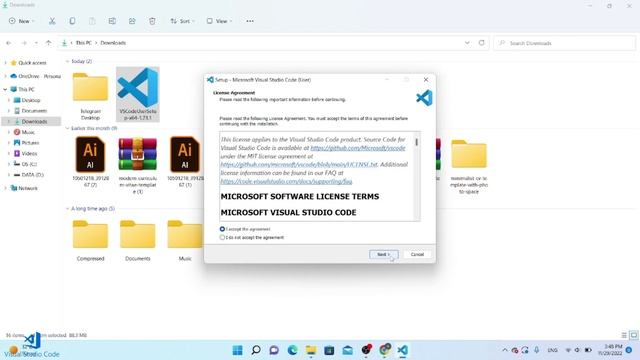Image resolution: width=640 pixels, height=360 pixels.
Task: Switch to details view layout icon
Action: [x=624, y=335]
